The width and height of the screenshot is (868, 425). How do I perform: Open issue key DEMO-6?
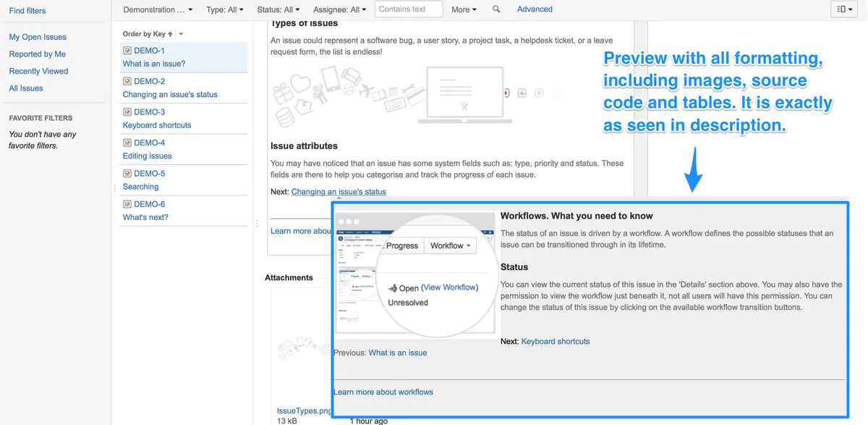(149, 204)
